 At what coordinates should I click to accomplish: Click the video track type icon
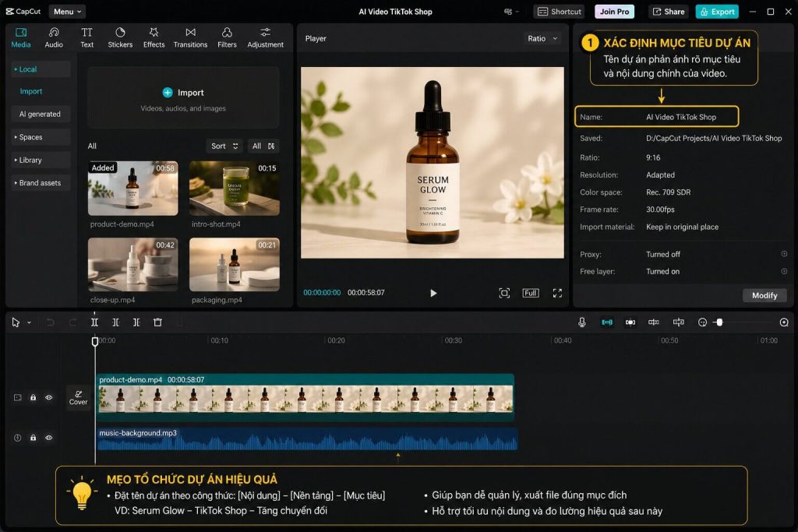(18, 398)
